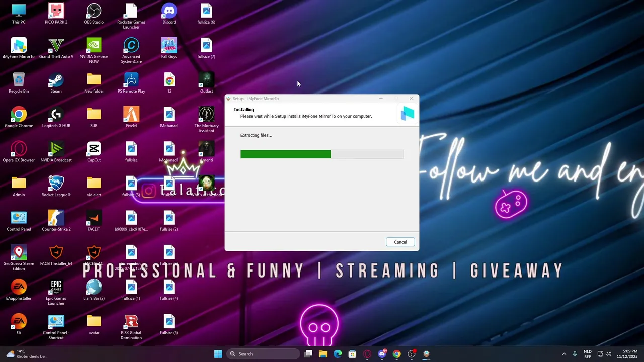Select the FiveM desktop shortcut
The width and height of the screenshot is (644, 362).
(131, 118)
